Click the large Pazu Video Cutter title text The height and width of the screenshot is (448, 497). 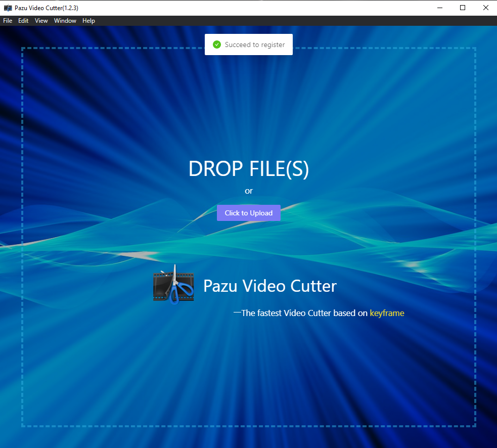[269, 286]
